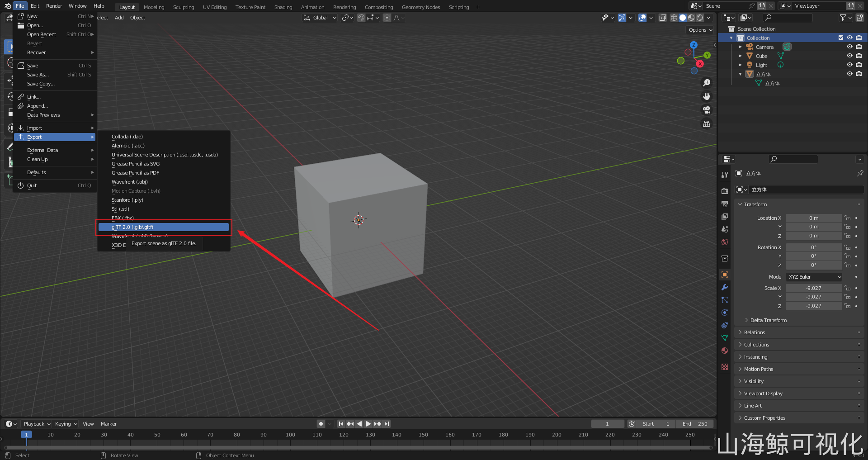Toggle proportional editing in header
The image size is (868, 460).
tap(387, 18)
